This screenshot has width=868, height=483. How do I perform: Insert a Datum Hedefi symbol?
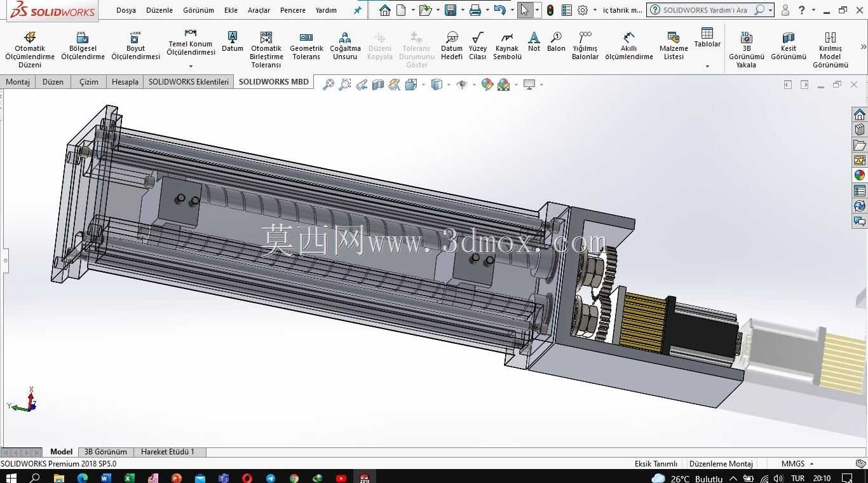452,46
